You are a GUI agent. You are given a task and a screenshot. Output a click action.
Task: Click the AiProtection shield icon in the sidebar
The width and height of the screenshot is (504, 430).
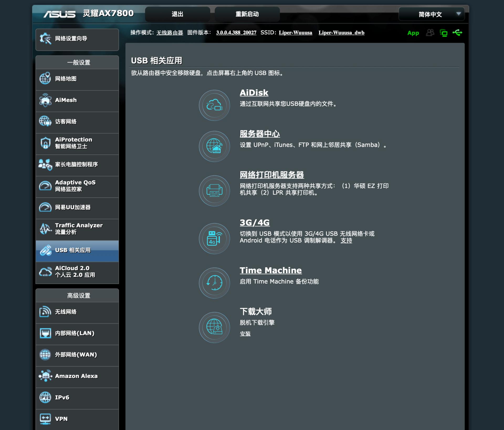(x=45, y=143)
